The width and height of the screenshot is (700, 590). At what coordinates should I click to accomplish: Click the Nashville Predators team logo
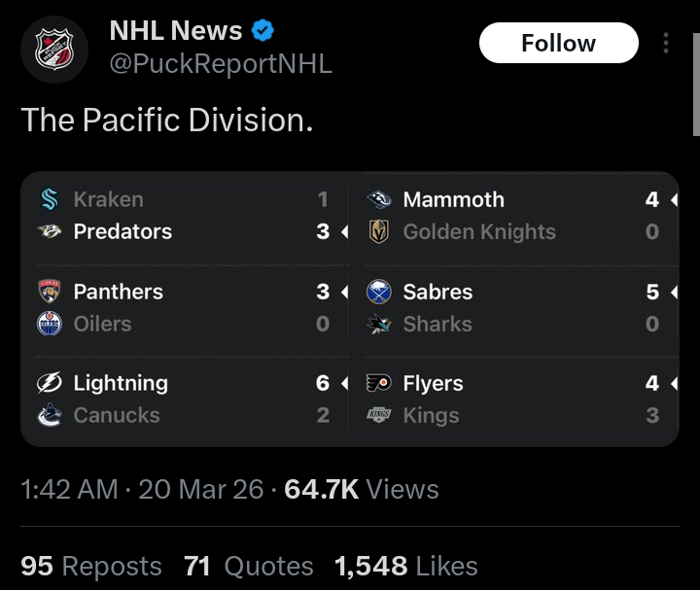[x=49, y=231]
